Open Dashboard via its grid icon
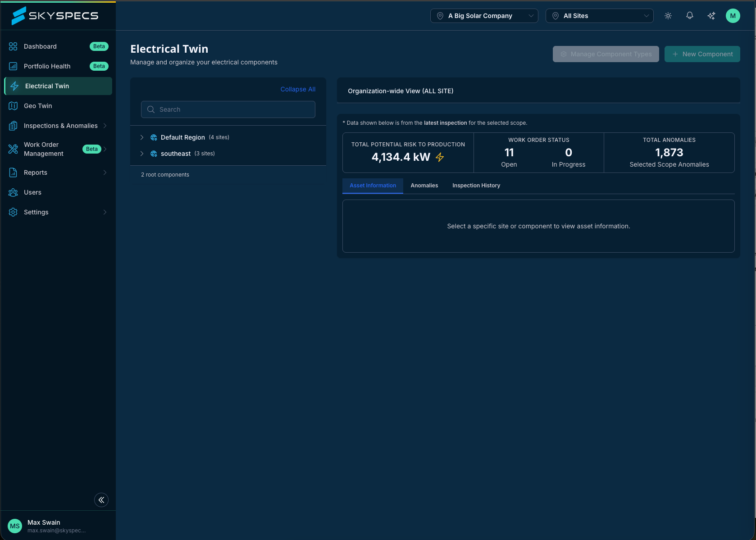The width and height of the screenshot is (756, 540). [13, 46]
